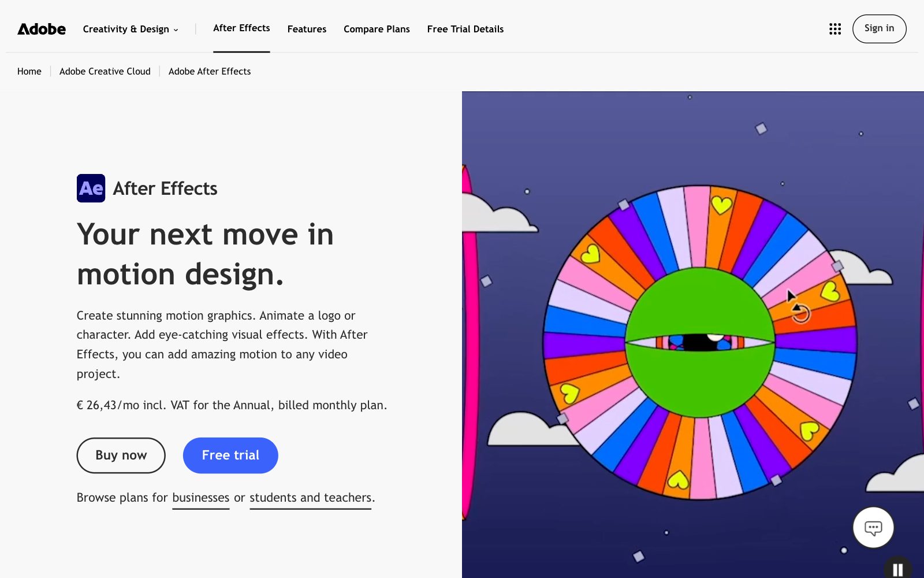The width and height of the screenshot is (924, 578).
Task: Open the chat support bubble
Action: (x=873, y=527)
